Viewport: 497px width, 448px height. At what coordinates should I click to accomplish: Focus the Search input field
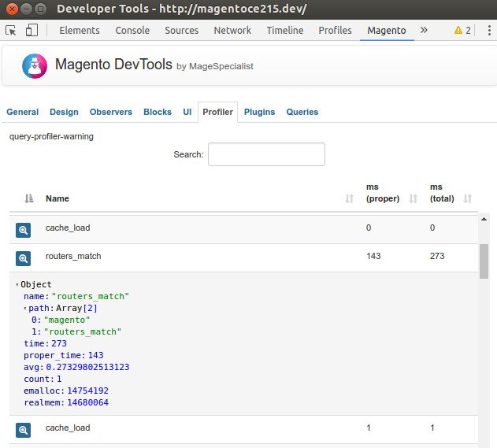click(266, 154)
